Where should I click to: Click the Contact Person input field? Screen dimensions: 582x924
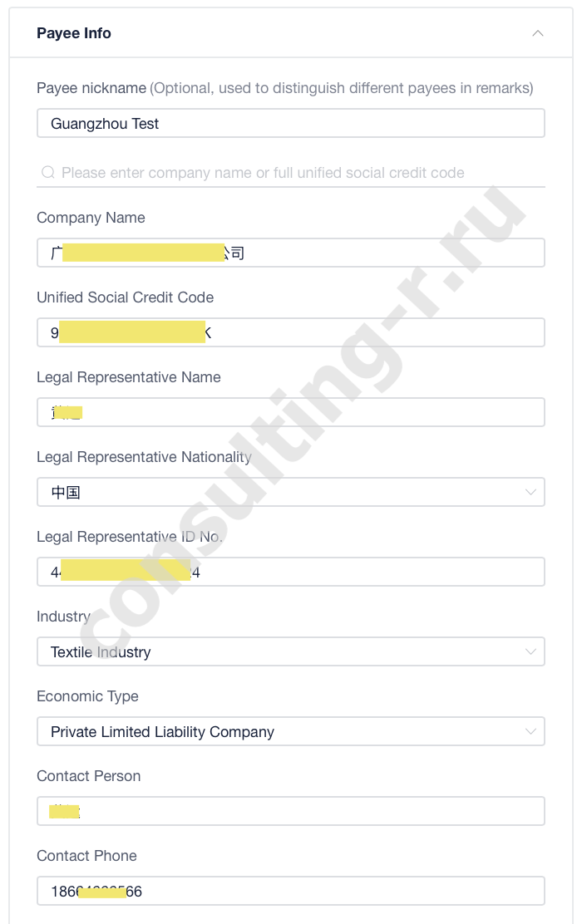point(291,812)
